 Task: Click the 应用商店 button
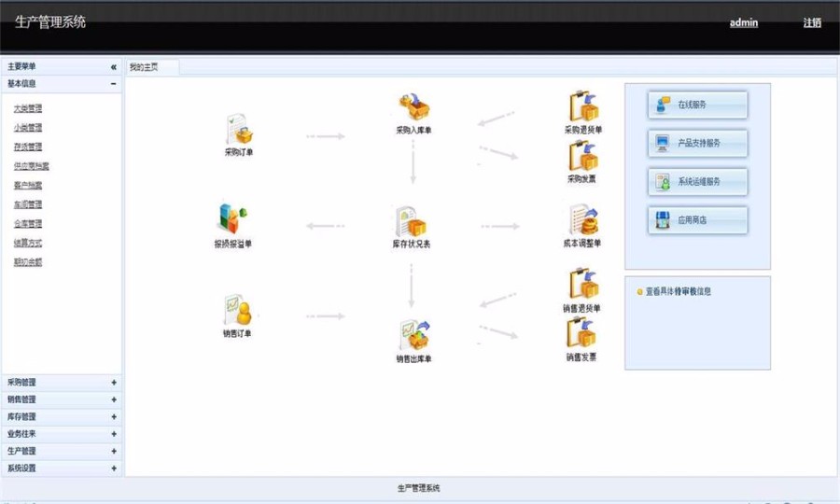[697, 220]
